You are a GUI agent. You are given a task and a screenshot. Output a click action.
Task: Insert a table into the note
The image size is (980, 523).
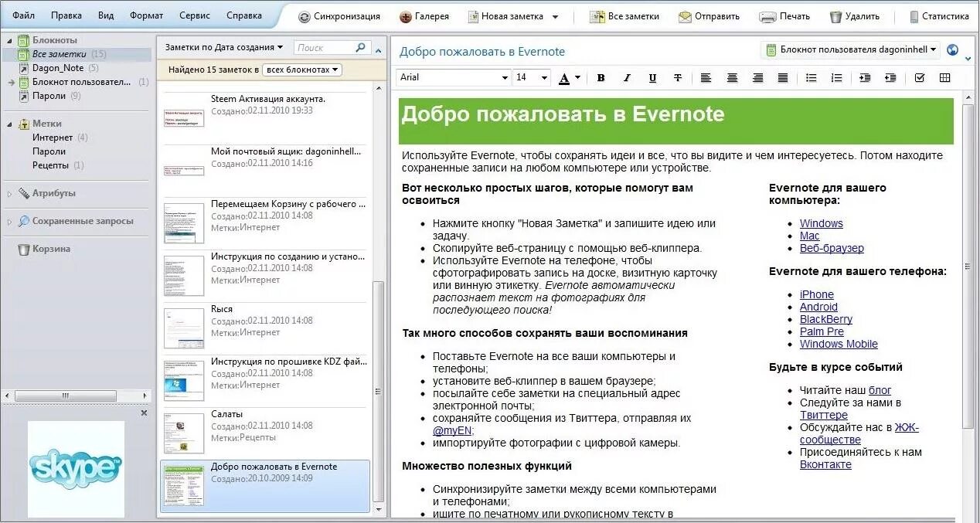944,77
